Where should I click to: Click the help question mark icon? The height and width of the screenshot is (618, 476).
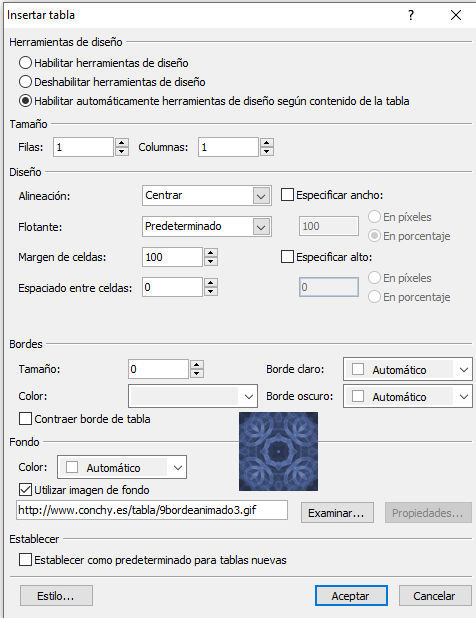point(411,15)
